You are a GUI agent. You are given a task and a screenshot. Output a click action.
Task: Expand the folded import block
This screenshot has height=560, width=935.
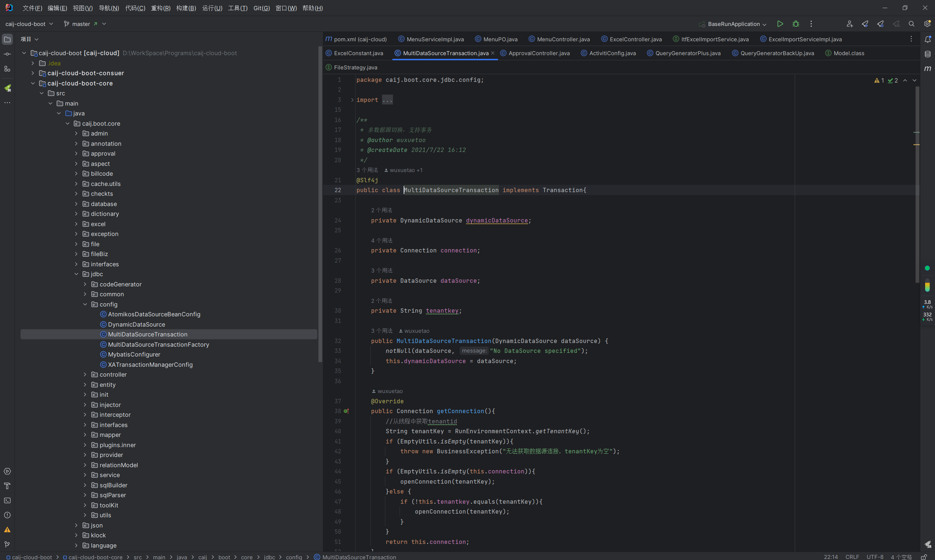(x=388, y=100)
